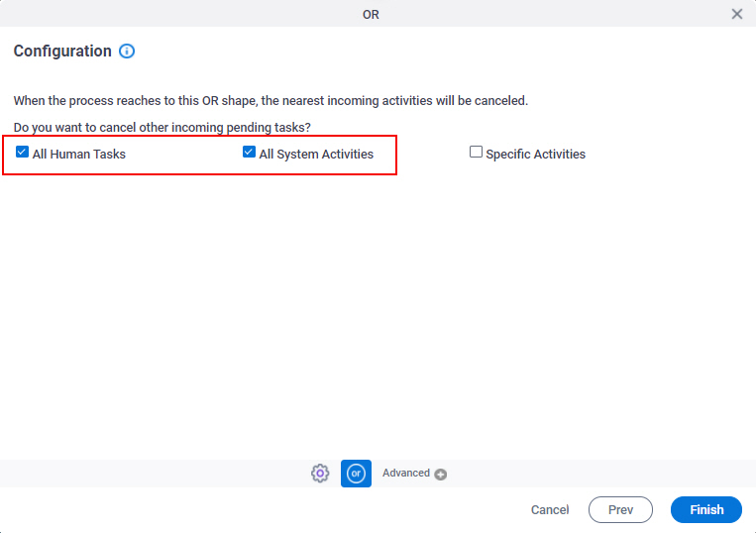This screenshot has height=533, width=756.
Task: Open the gear settings step icon
Action: [320, 474]
